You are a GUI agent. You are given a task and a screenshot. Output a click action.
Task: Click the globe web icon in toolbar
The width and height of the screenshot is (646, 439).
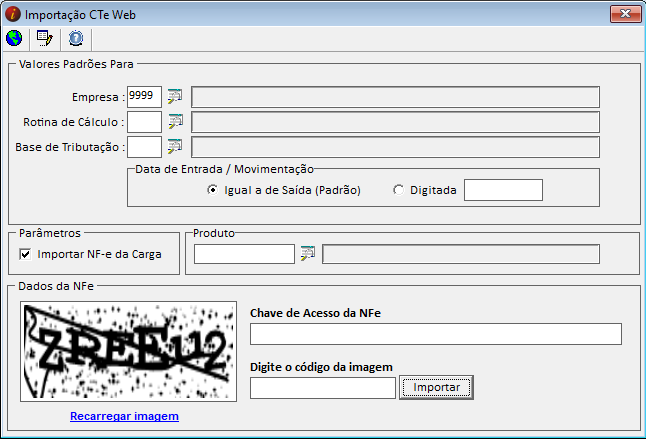(14, 38)
